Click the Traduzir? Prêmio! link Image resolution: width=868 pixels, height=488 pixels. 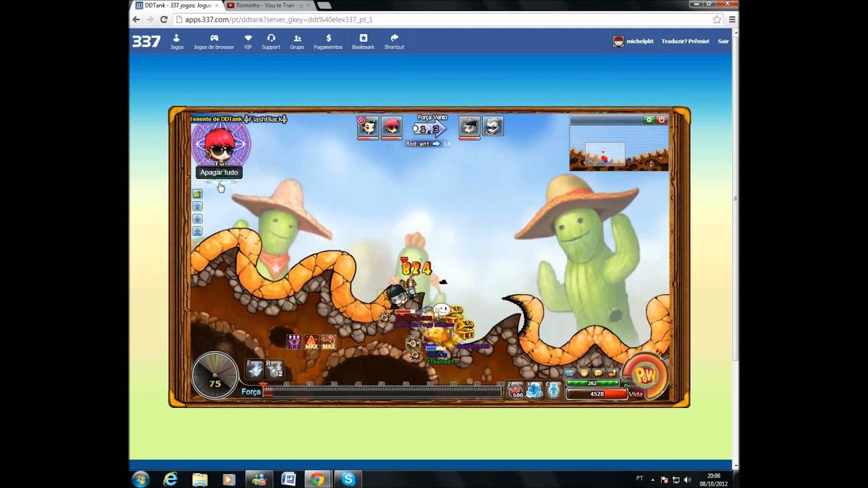coord(685,41)
